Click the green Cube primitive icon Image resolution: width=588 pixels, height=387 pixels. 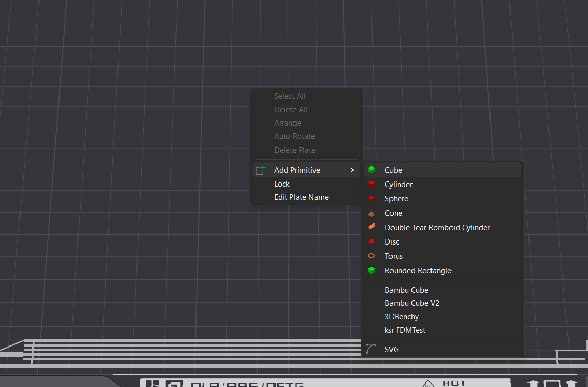tap(371, 170)
